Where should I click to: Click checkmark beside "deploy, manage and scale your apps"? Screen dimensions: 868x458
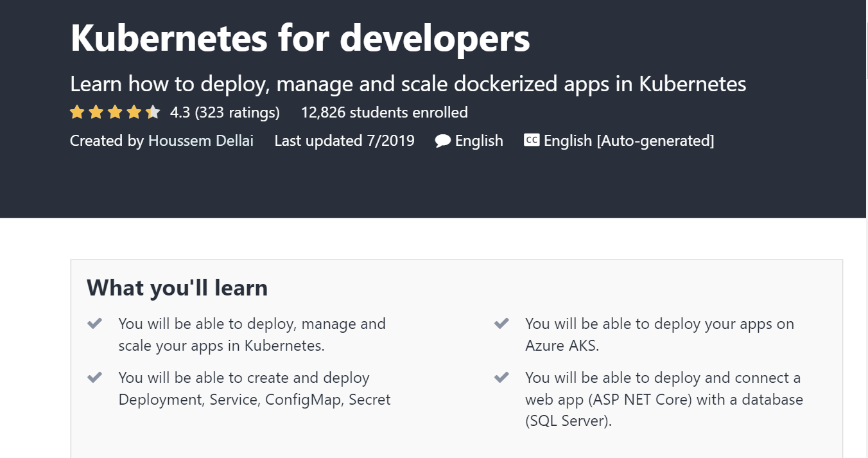tap(94, 323)
